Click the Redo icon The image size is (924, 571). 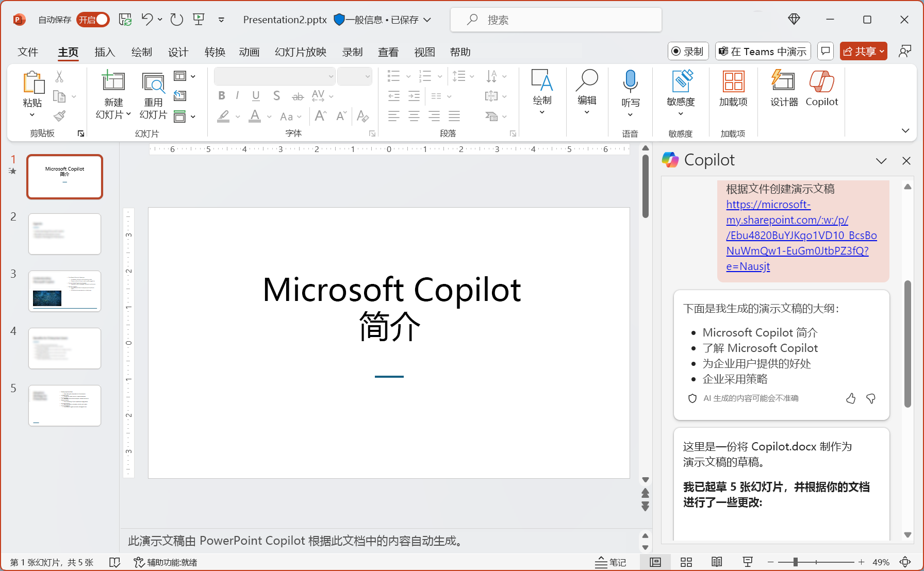[x=177, y=20]
